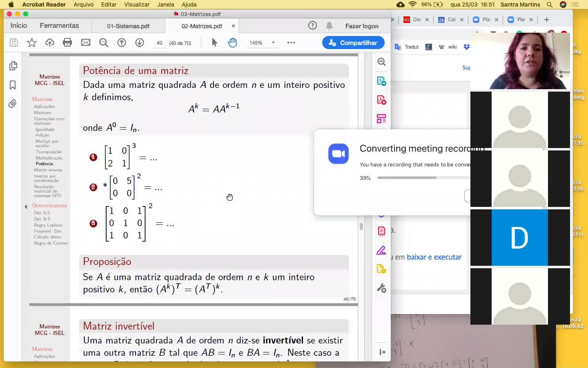The image size is (588, 368).
Task: Select the speaker's webcam video tile
Action: click(520, 61)
